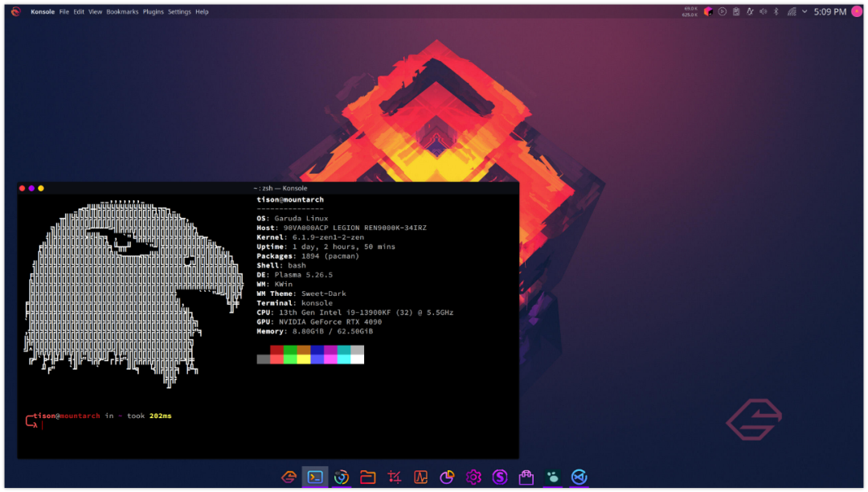This screenshot has width=868, height=492.
Task: Open the Plugins menu
Action: pyautogui.click(x=154, y=11)
